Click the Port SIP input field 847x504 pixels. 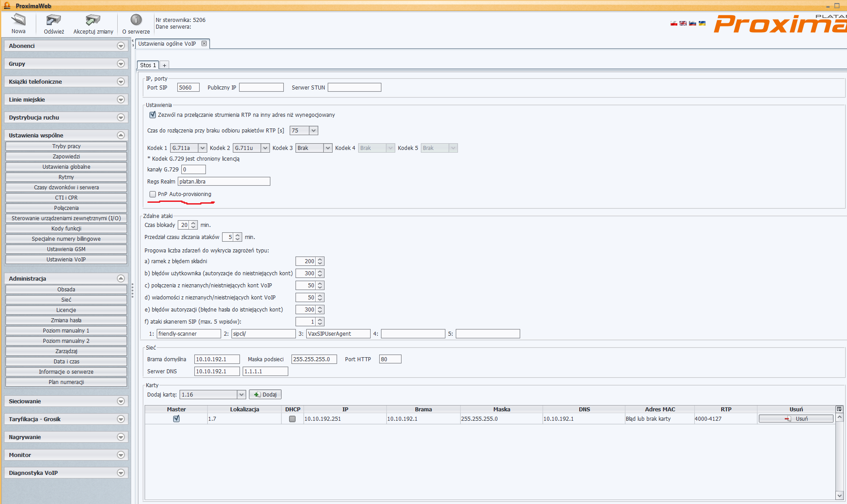188,88
